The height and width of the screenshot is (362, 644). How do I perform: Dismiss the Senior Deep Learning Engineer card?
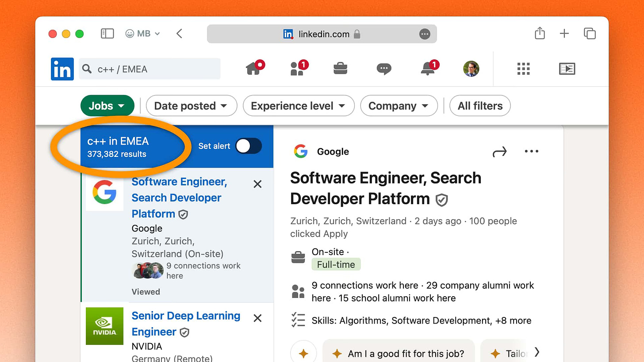coord(257,318)
